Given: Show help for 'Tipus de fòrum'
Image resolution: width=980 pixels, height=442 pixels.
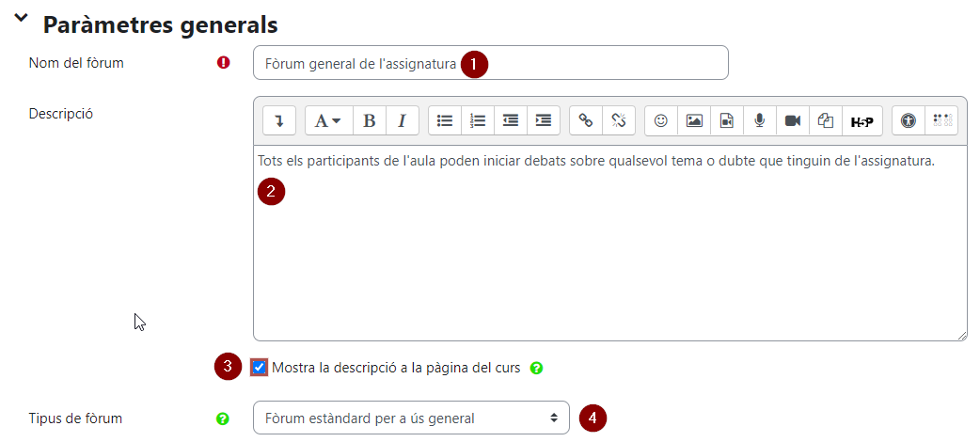Looking at the screenshot, I should click(223, 418).
